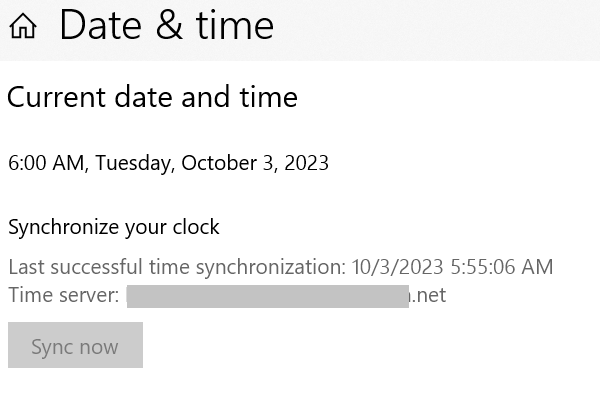The height and width of the screenshot is (408, 600).
Task: Click the Time server label
Action: pyautogui.click(x=64, y=295)
